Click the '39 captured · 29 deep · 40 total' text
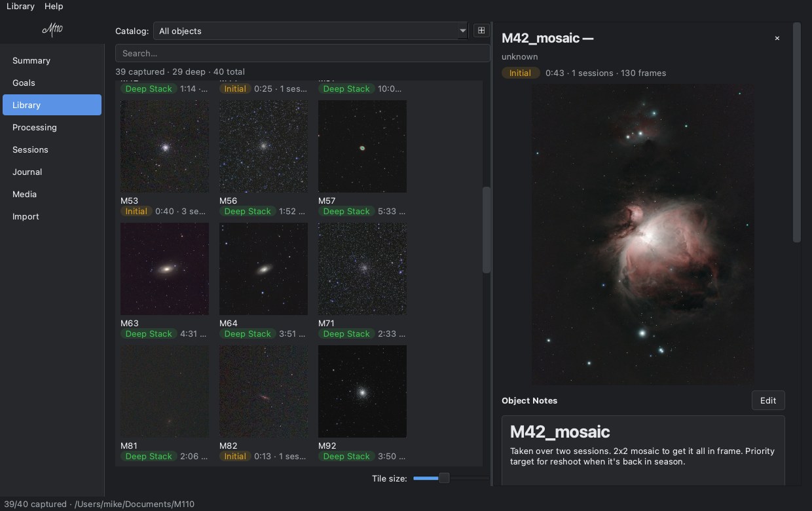812x511 pixels. (180, 71)
